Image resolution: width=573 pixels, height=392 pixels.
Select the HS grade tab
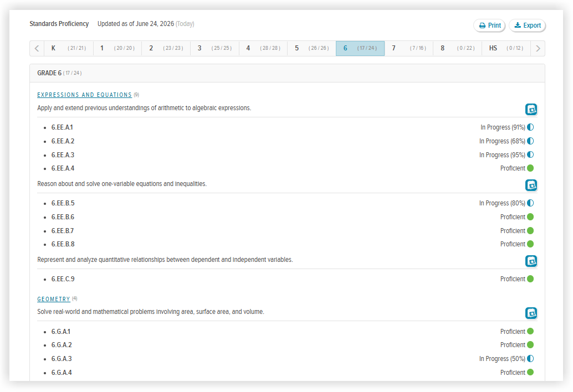tap(506, 49)
